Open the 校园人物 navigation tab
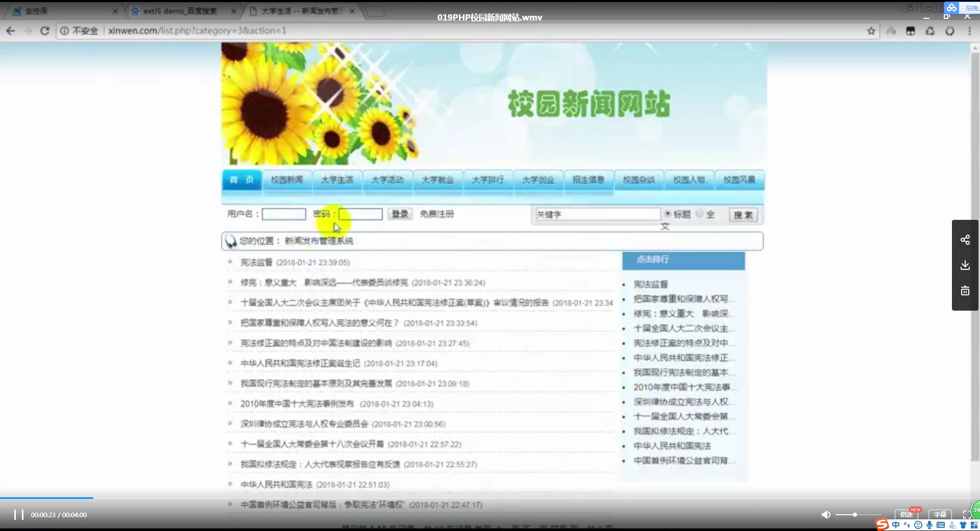This screenshot has width=980, height=531. click(689, 180)
